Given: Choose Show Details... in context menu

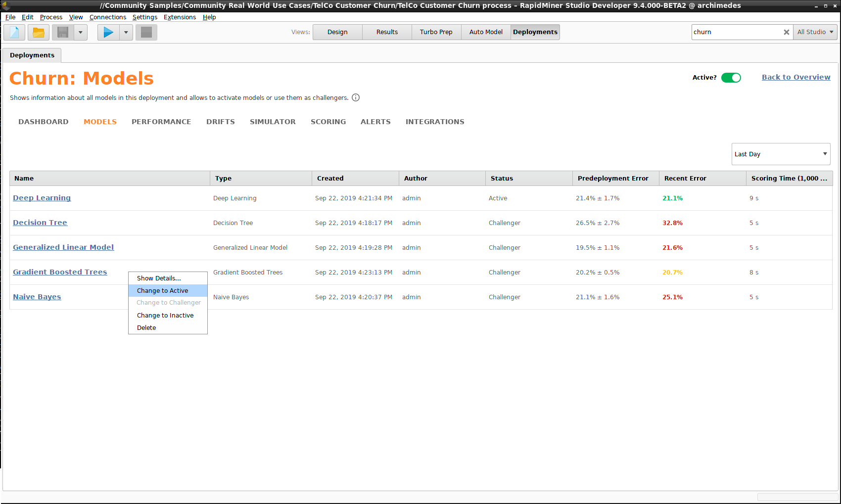Looking at the screenshot, I should click(168, 278).
